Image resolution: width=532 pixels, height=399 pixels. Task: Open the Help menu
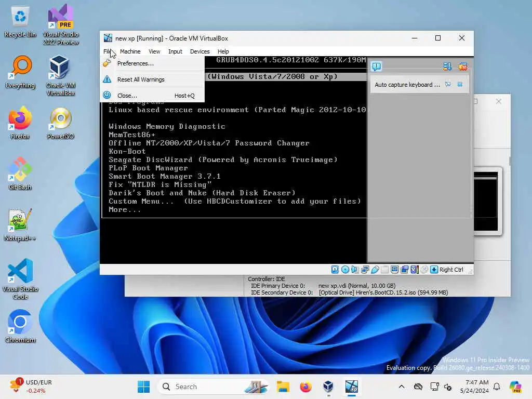pos(223,51)
